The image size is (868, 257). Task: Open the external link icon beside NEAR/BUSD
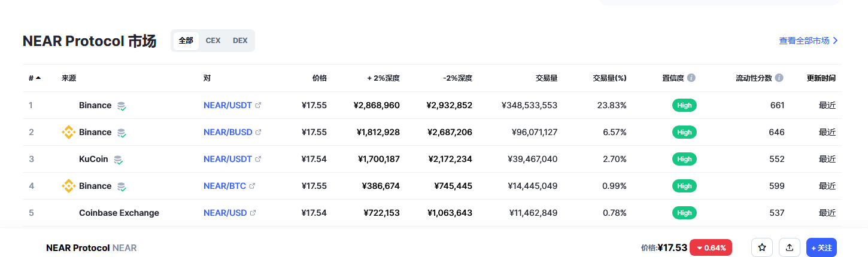[258, 132]
